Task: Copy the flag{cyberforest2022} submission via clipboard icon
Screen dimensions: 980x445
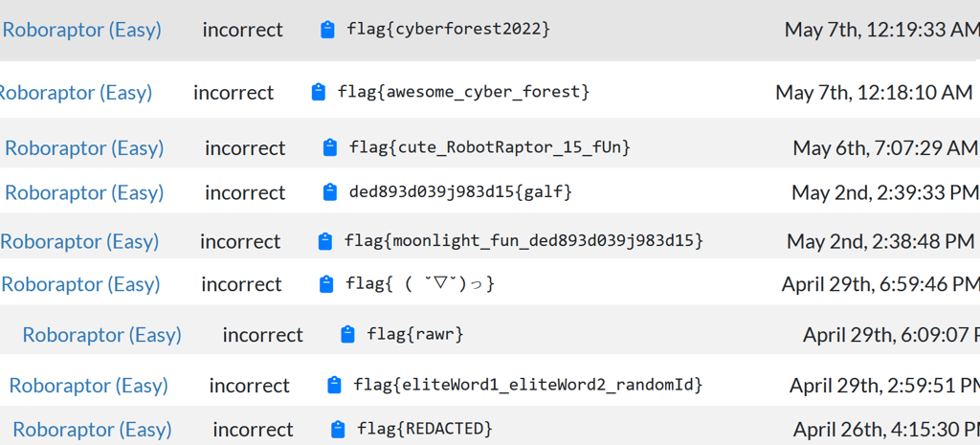Action: point(328,30)
